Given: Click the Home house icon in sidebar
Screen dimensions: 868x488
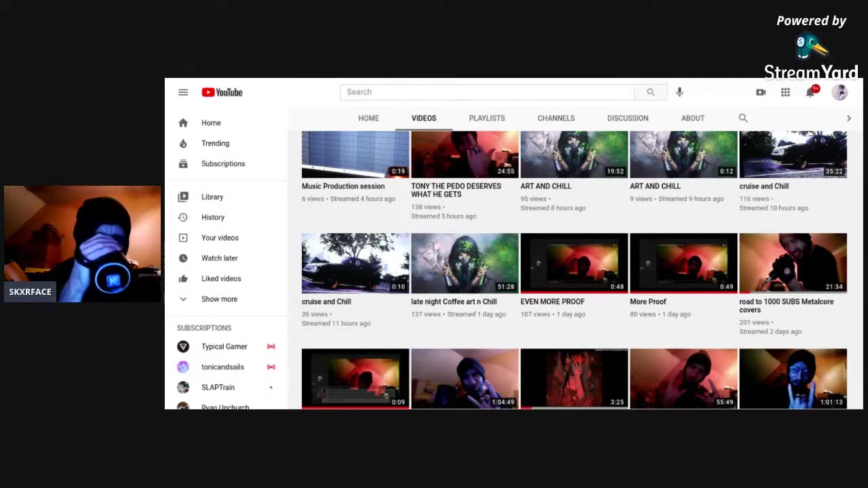Looking at the screenshot, I should tap(183, 123).
